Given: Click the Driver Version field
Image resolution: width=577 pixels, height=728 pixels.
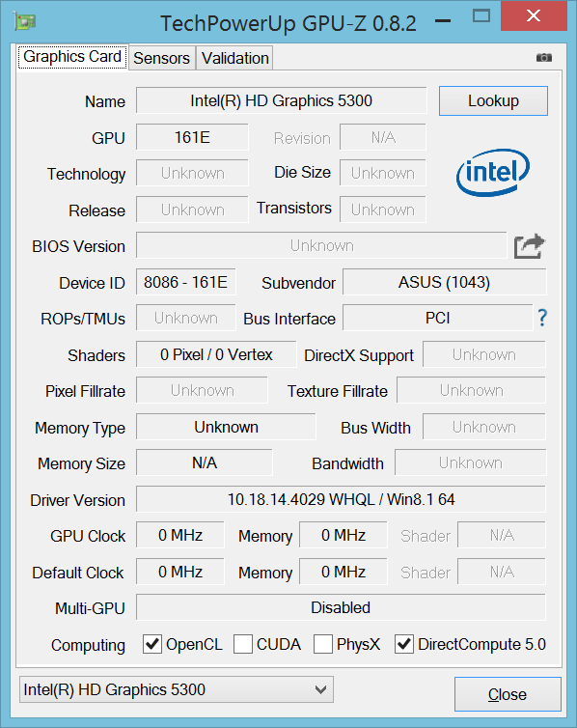Looking at the screenshot, I should (341, 499).
